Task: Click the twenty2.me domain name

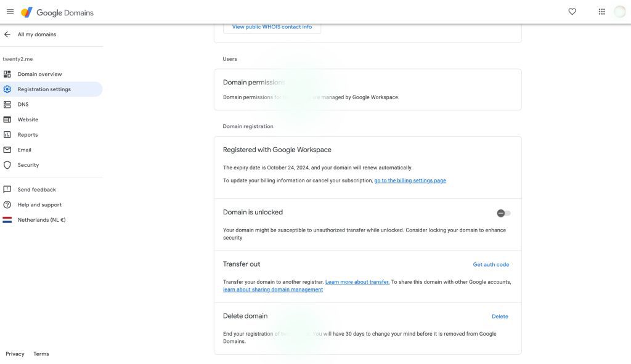Action: click(x=18, y=59)
